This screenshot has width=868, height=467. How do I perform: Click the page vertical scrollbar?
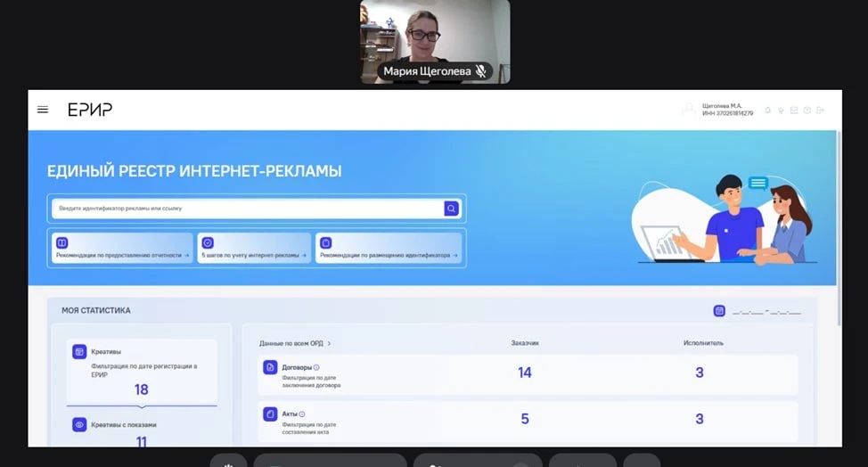click(839, 228)
